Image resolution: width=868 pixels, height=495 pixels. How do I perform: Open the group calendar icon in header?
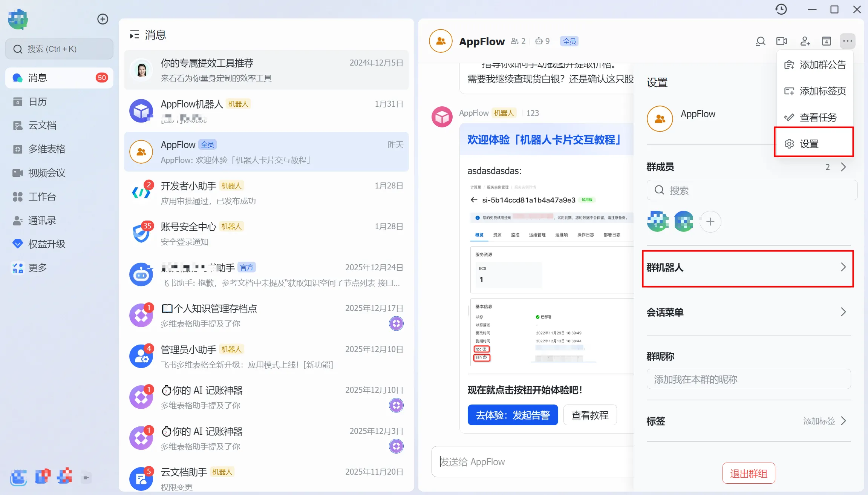[x=826, y=41]
